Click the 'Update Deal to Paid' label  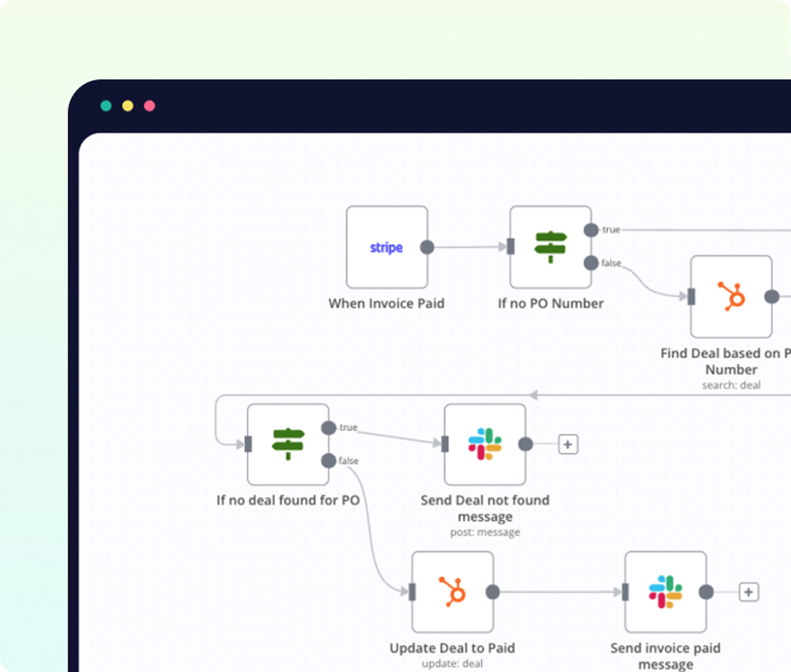[x=452, y=648]
